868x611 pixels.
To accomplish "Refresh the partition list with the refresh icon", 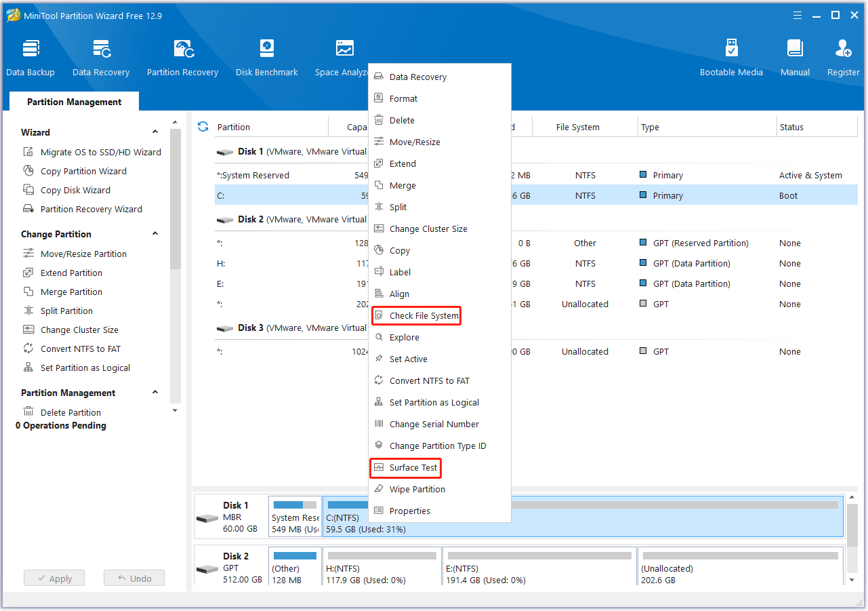I will click(203, 127).
